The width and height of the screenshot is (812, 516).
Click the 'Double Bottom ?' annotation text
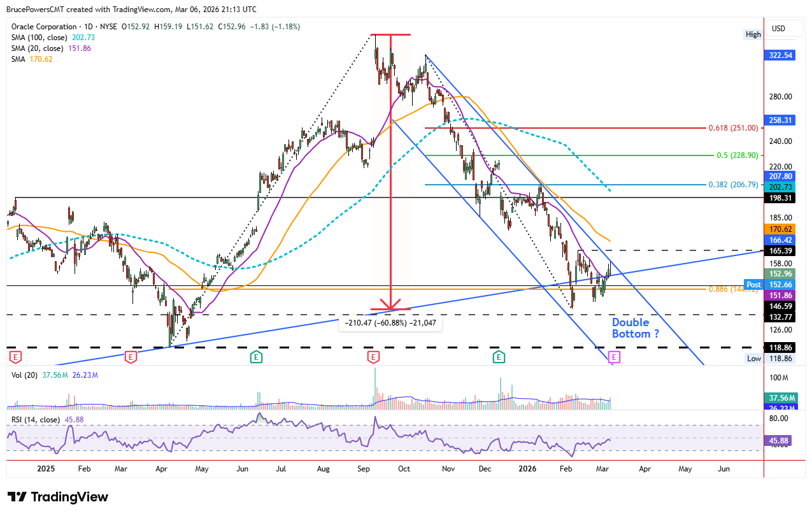636,327
